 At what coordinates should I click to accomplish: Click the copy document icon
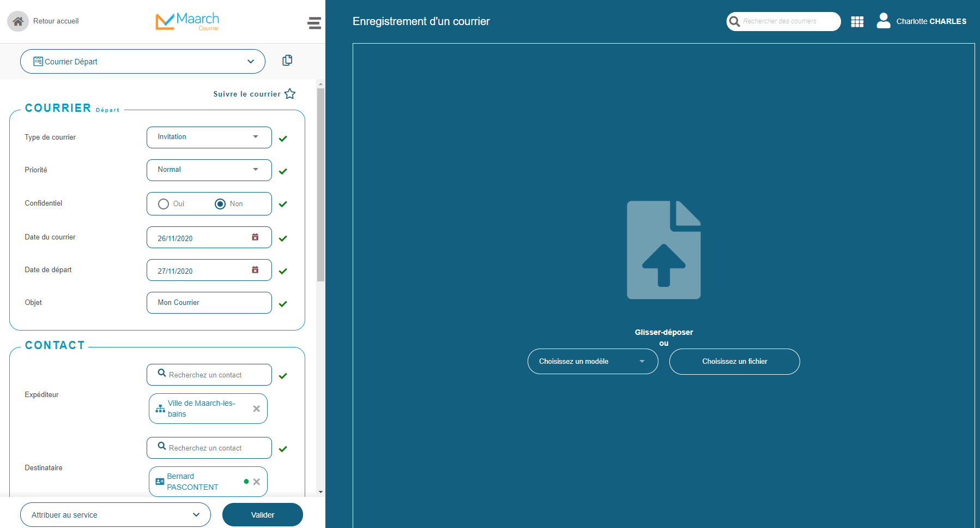click(x=287, y=61)
